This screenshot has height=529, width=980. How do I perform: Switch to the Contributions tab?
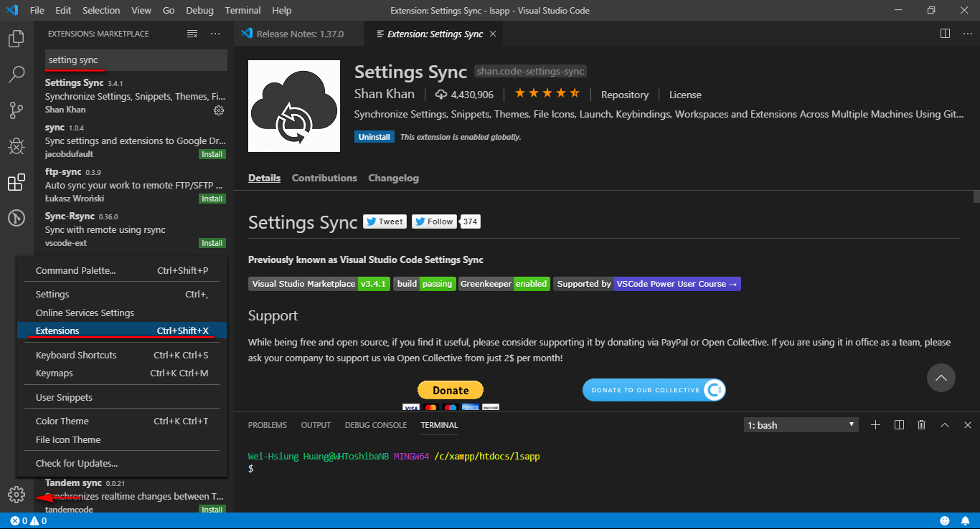[324, 178]
